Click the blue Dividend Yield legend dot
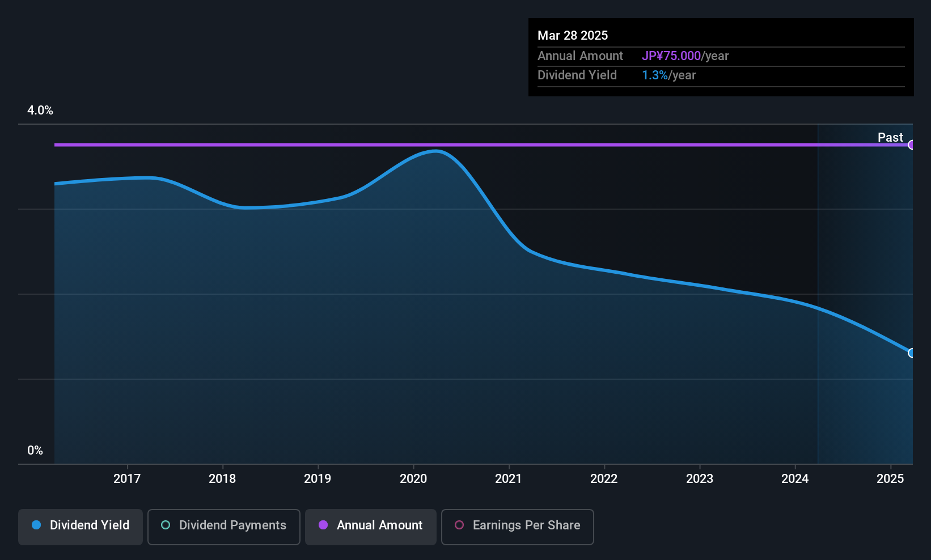Screen dimensions: 931x560 pos(36,525)
